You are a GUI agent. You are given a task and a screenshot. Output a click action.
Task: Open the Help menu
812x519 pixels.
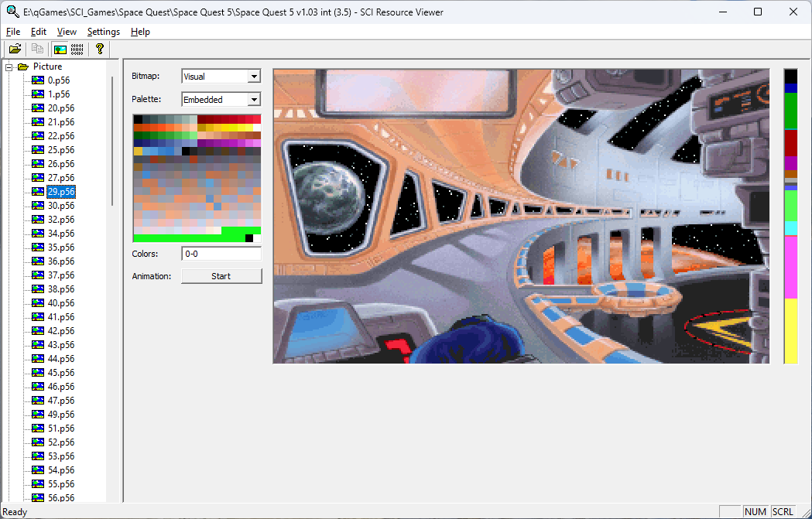(140, 32)
